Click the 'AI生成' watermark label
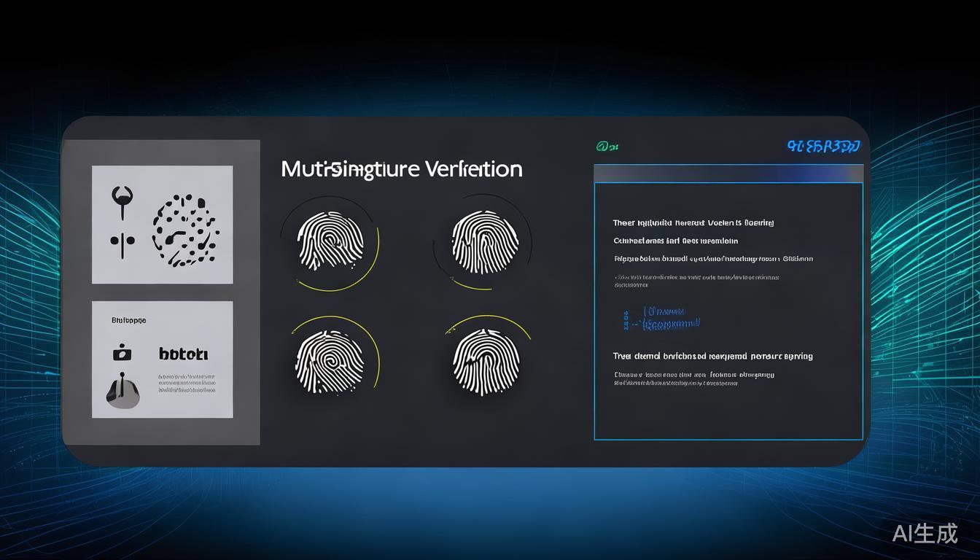Viewport: 980px width, 560px height. [x=925, y=533]
